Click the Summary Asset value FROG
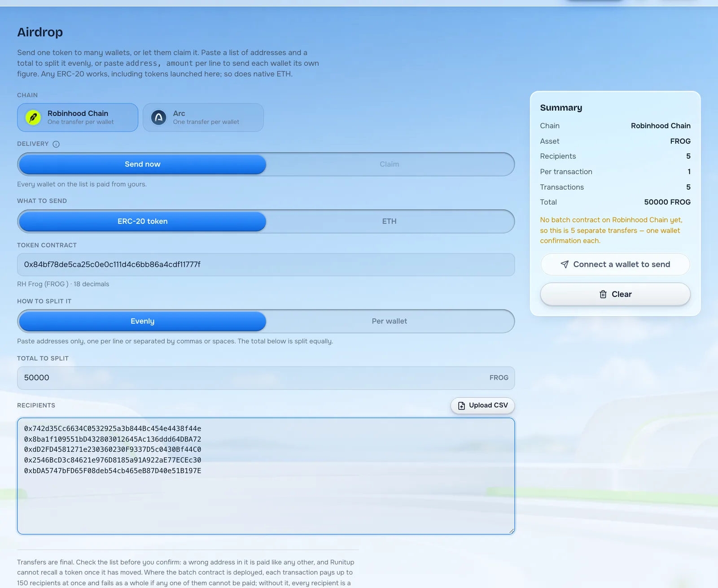The width and height of the screenshot is (718, 588). (680, 141)
